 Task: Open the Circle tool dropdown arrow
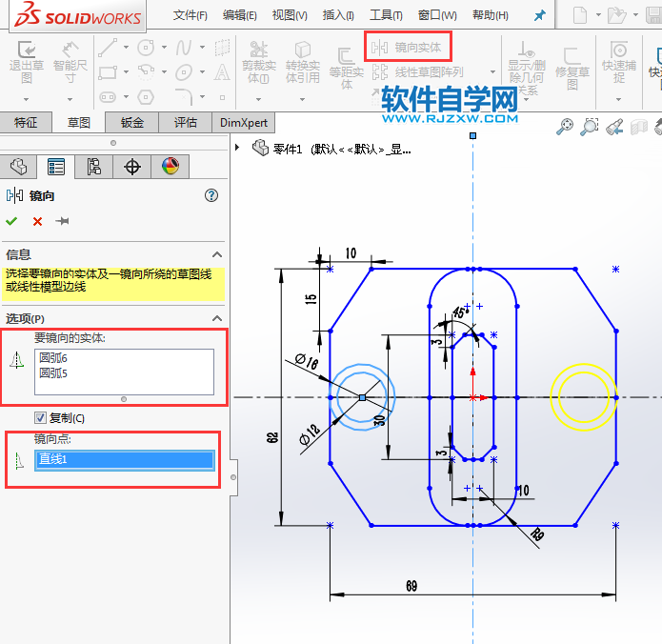pyautogui.click(x=164, y=48)
